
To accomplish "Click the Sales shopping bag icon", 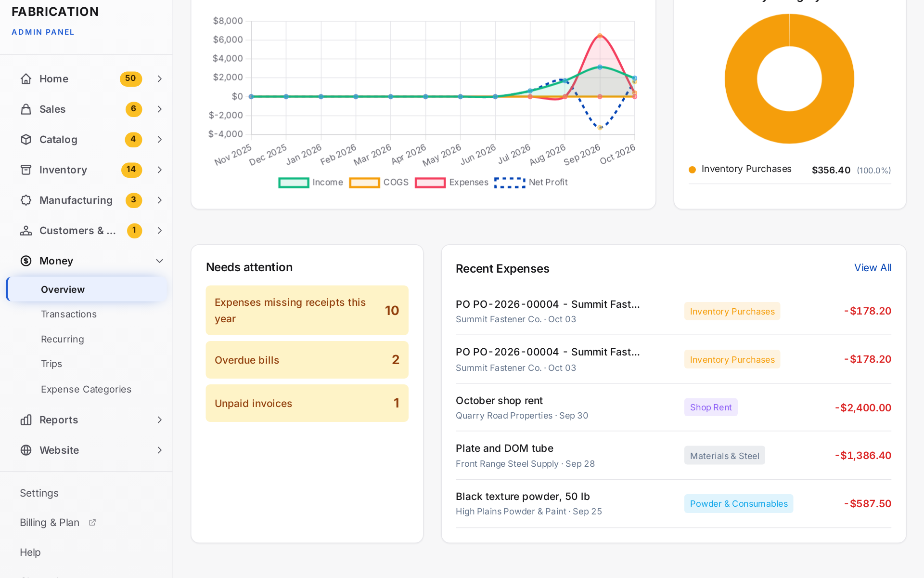I will click(x=26, y=109).
